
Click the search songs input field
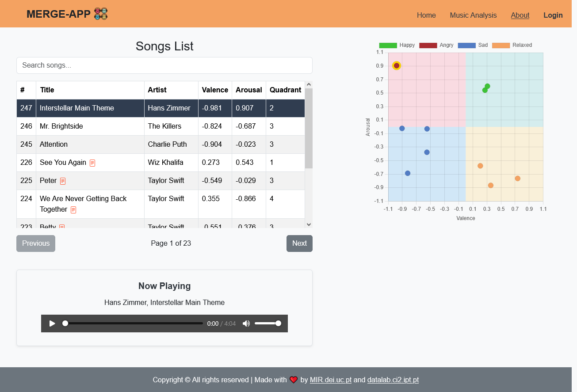coord(164,65)
